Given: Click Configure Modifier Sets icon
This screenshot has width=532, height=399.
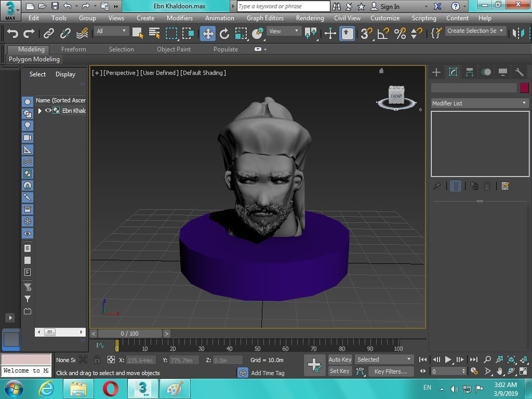Looking at the screenshot, I should tap(505, 186).
